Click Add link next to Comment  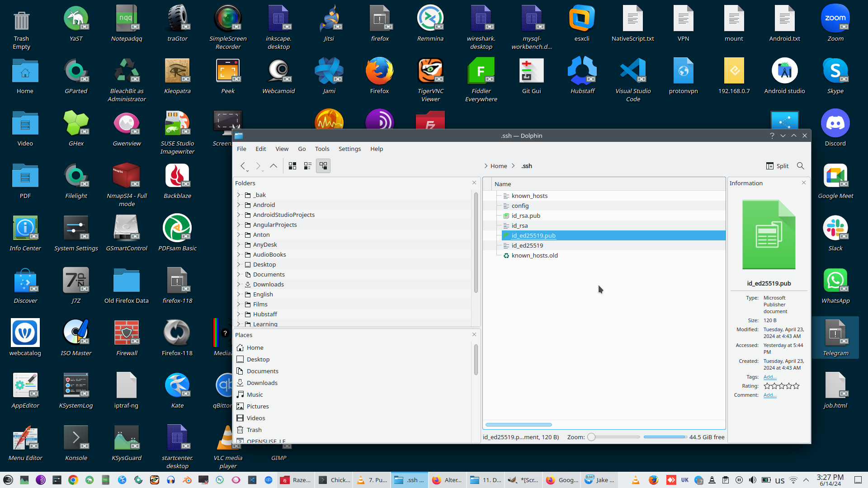(x=769, y=395)
